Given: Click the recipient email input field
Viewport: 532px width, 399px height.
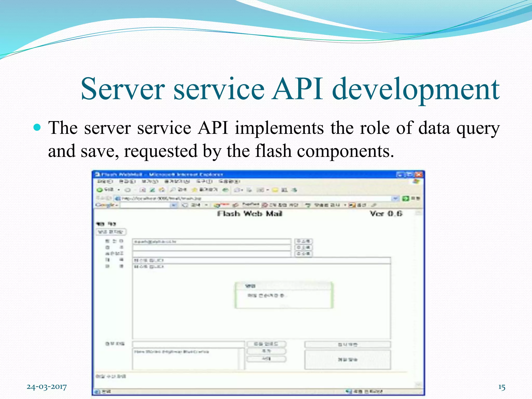Looking at the screenshot, I should click(x=212, y=242).
